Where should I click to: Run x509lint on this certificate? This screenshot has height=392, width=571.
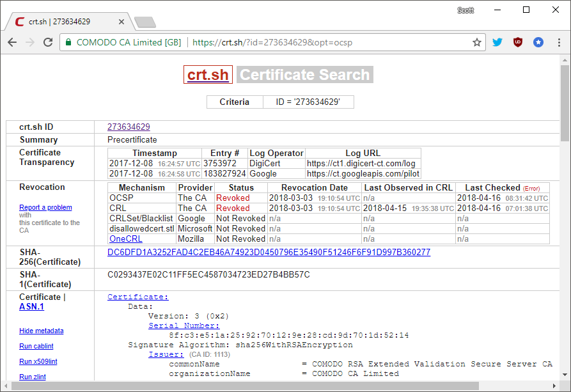[x=38, y=361]
